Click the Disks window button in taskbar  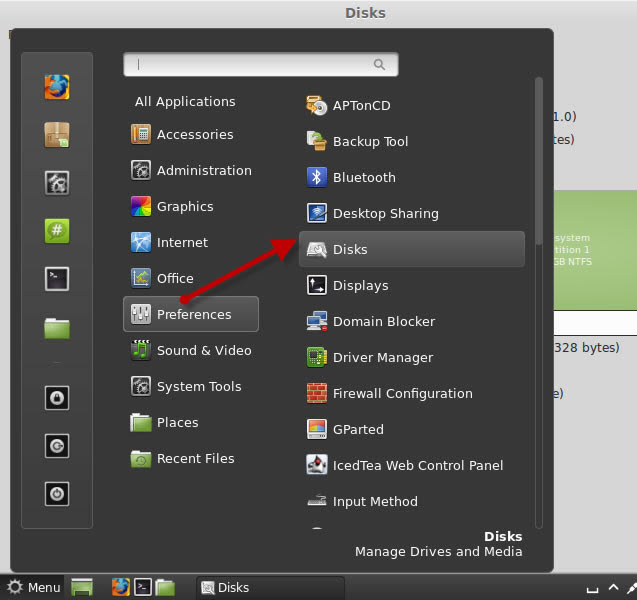pos(271,587)
